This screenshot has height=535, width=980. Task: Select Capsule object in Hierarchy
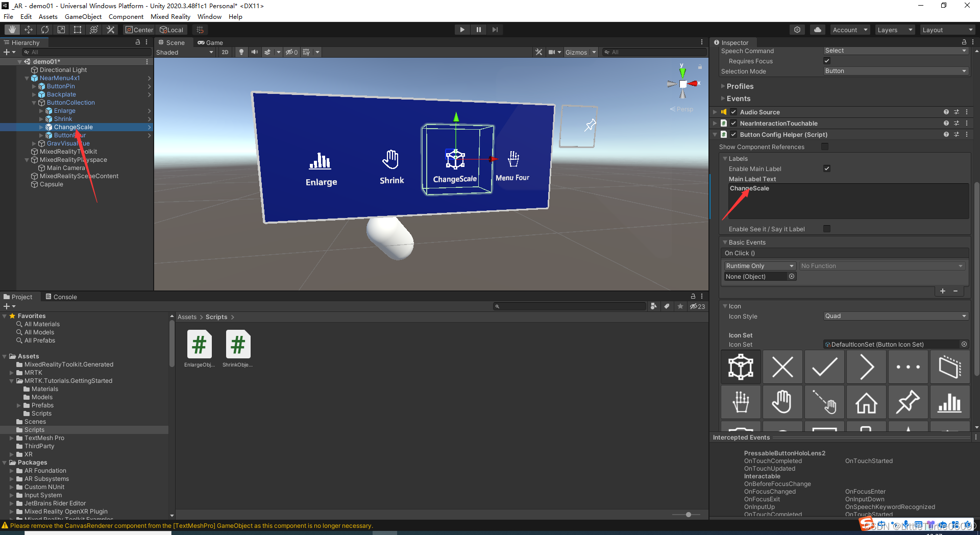[51, 184]
